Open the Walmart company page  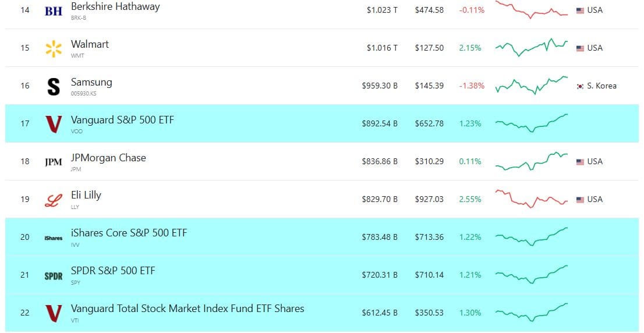[90, 44]
